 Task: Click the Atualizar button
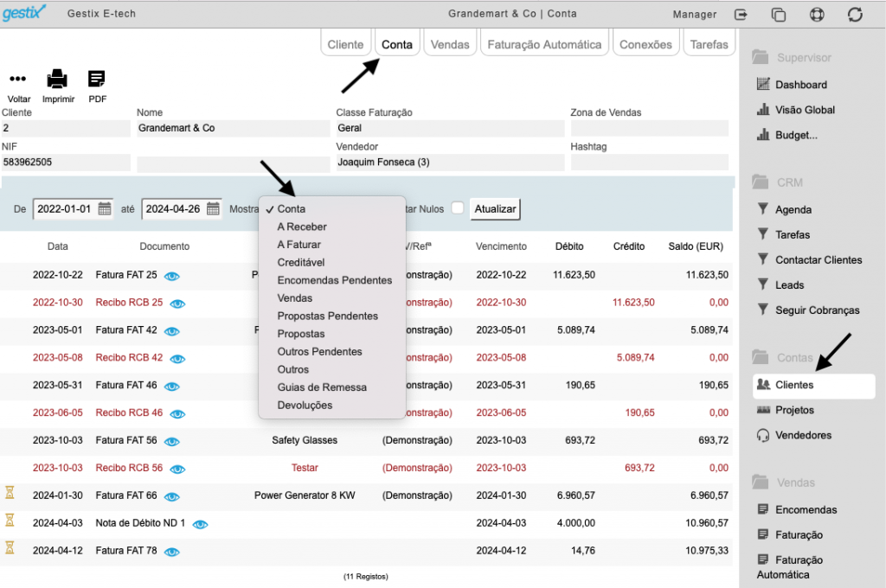coord(495,209)
